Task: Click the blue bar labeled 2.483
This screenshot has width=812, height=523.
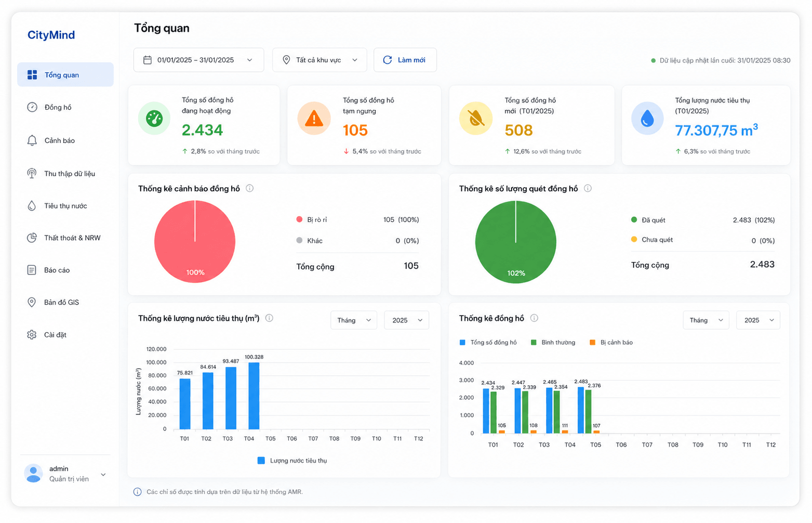Action: click(581, 410)
